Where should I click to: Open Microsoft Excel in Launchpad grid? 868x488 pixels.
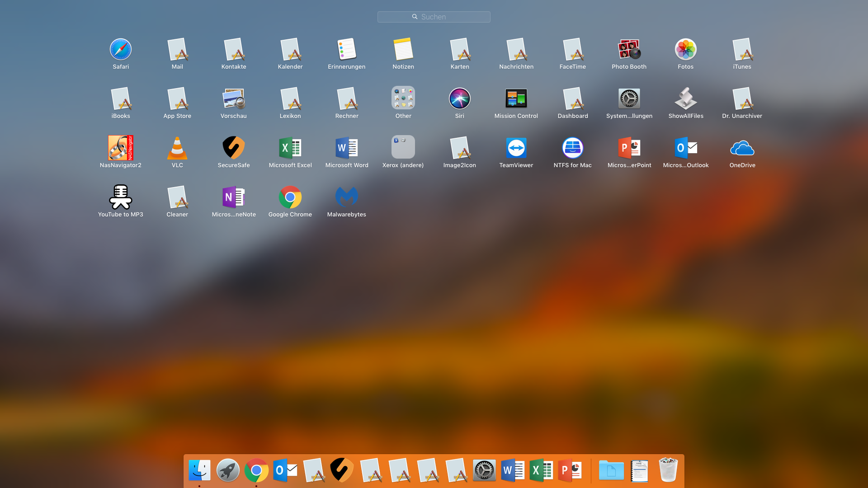[x=290, y=148]
